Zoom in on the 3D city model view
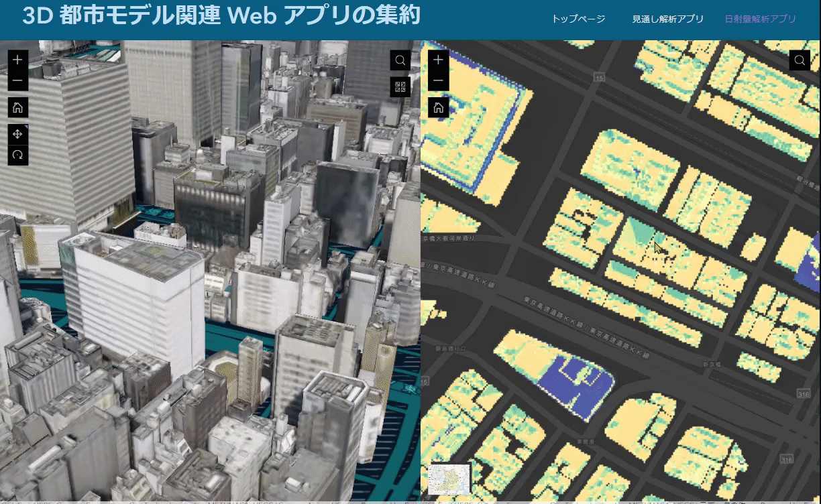Screen dimensions: 821x504 tap(17, 59)
